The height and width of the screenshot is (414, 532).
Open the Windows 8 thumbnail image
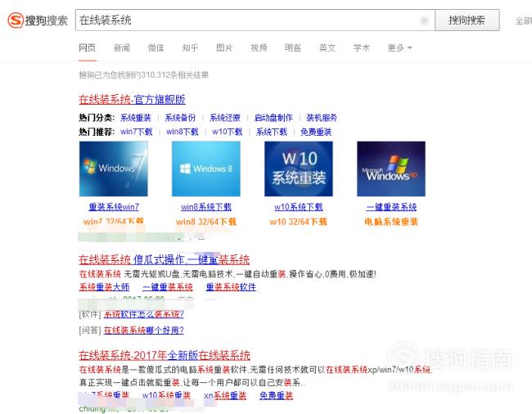tap(206, 169)
